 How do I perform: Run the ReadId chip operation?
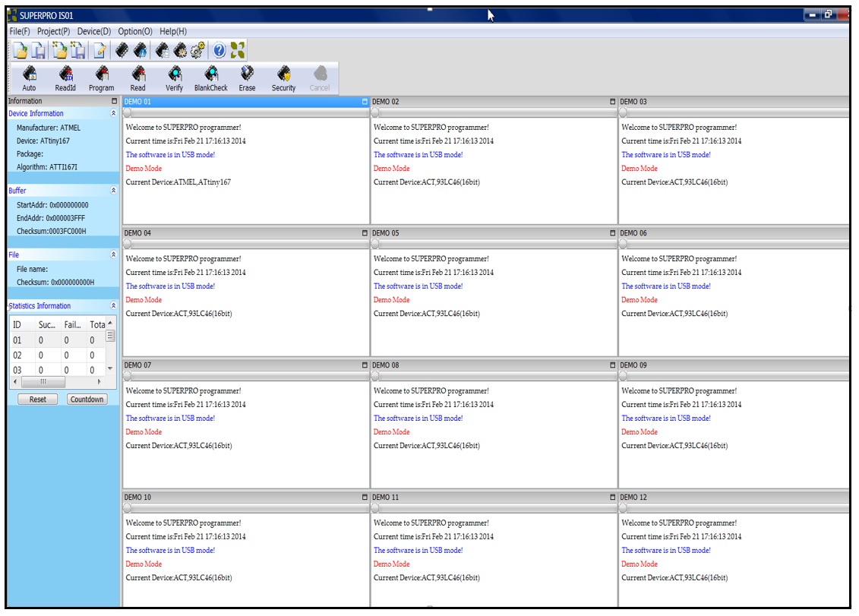[65, 77]
